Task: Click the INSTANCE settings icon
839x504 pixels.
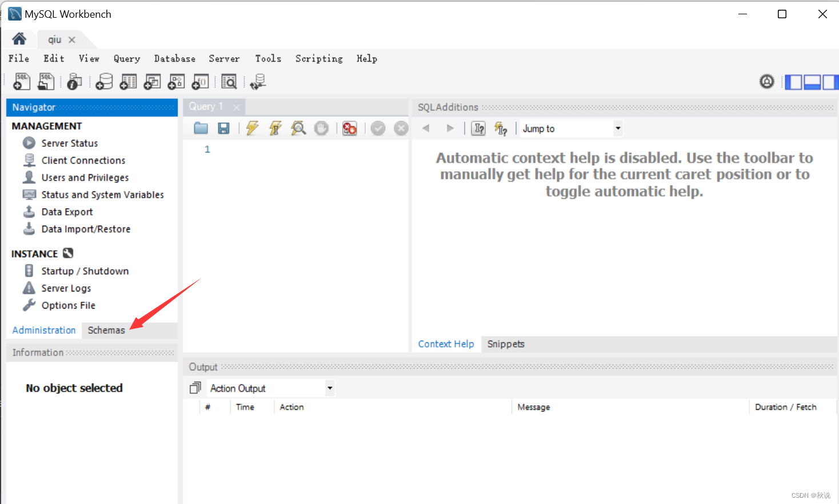Action: [x=68, y=253]
